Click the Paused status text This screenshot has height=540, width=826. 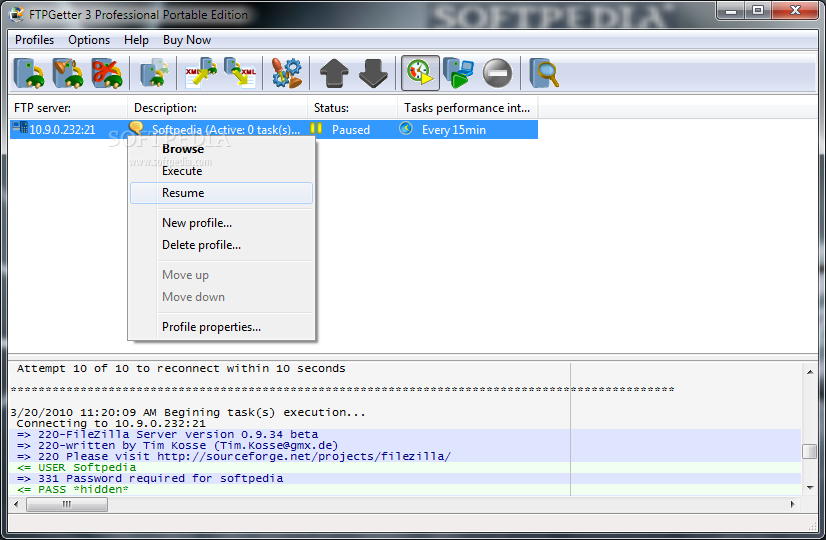pos(351,130)
